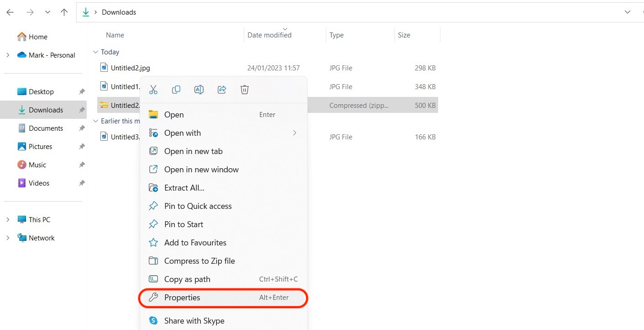
Task: Select Properties from context menu
Action: [182, 298]
